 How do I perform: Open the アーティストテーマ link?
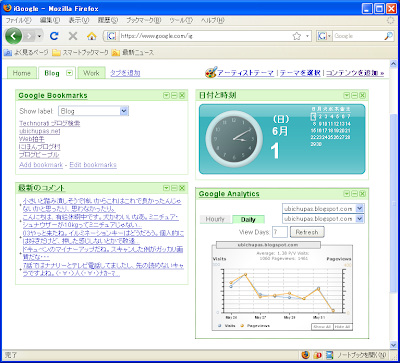(246, 73)
